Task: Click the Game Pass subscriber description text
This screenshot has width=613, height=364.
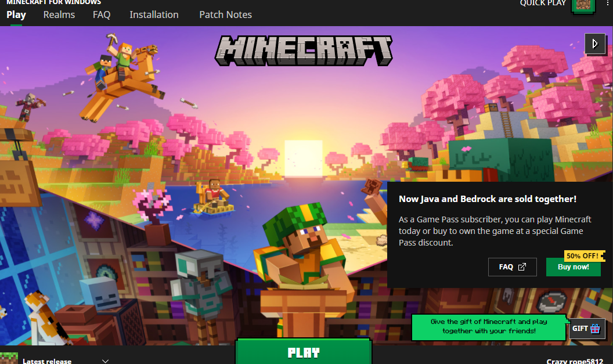Action: pyautogui.click(x=495, y=231)
